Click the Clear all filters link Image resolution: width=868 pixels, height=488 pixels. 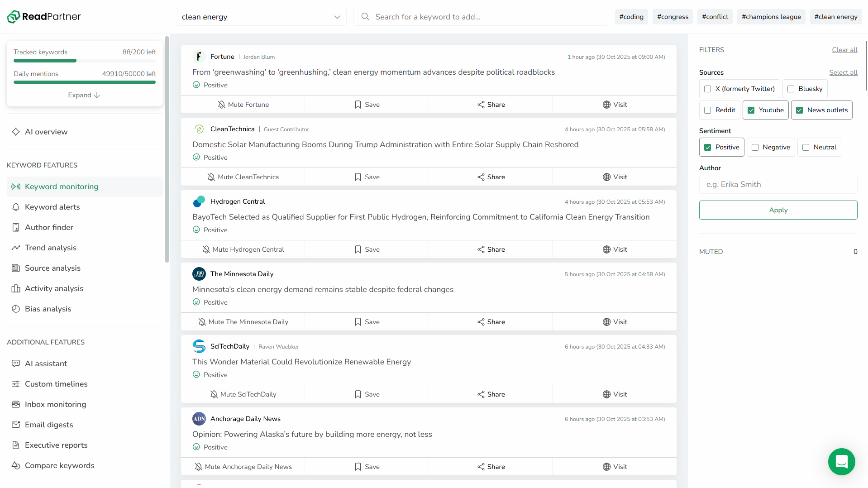point(844,50)
